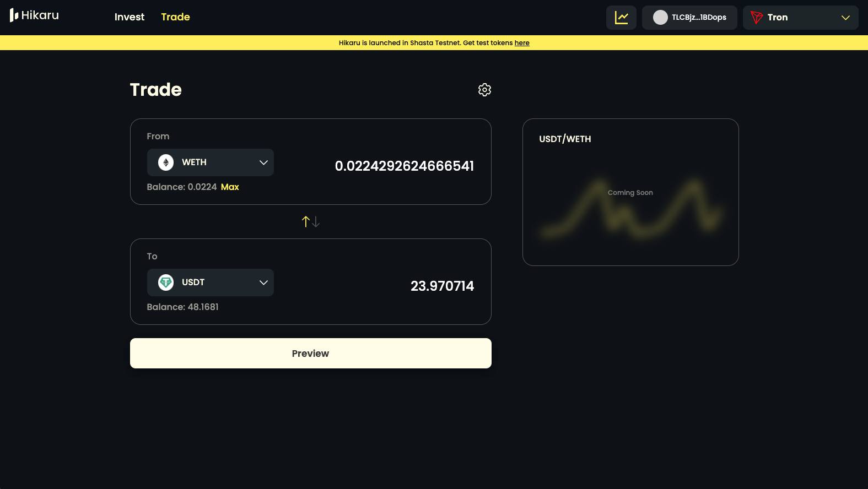Open wallet address TLCBjz...1BDops
The width and height of the screenshot is (868, 489).
coord(689,18)
